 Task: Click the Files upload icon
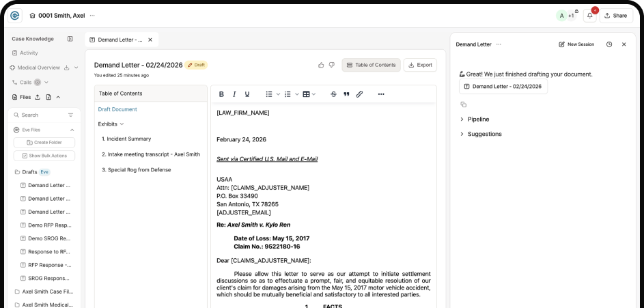38,98
